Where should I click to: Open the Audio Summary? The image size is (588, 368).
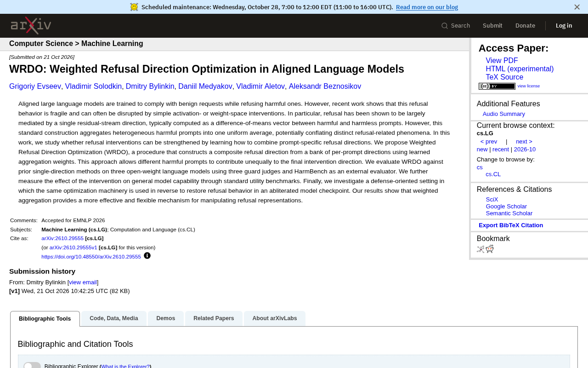click(503, 114)
